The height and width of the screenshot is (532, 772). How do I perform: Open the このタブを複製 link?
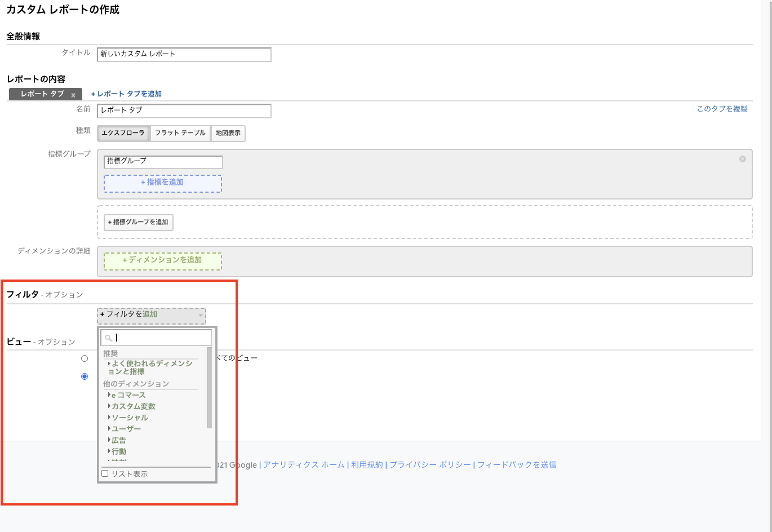[722, 109]
